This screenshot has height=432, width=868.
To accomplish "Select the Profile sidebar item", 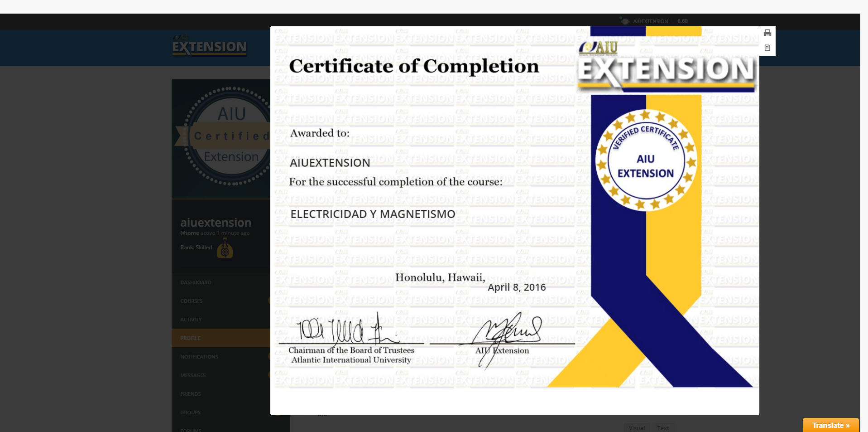I will click(190, 338).
